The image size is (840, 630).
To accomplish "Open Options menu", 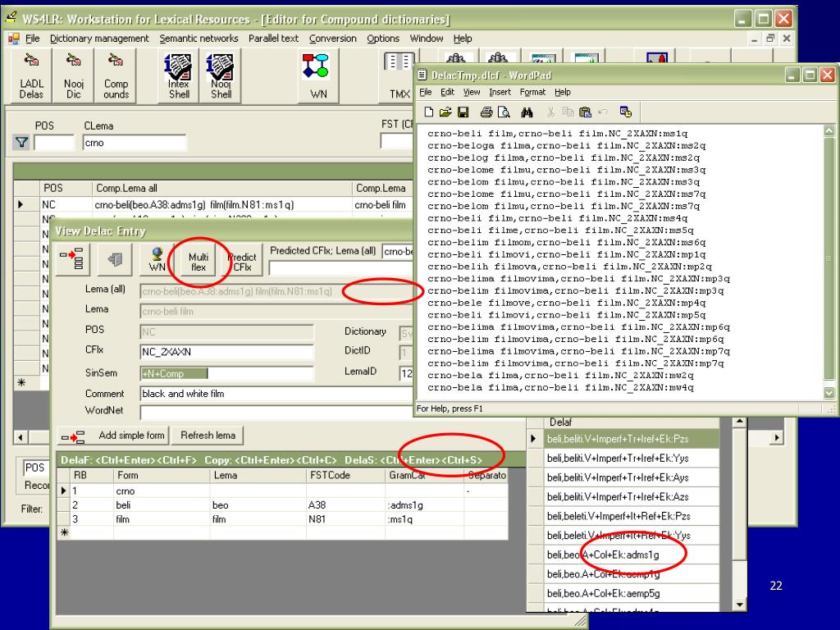I will pos(383,39).
